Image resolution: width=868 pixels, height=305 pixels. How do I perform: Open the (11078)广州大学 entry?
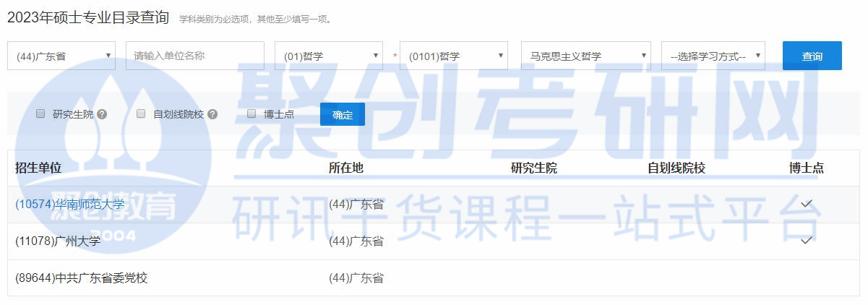coord(58,241)
